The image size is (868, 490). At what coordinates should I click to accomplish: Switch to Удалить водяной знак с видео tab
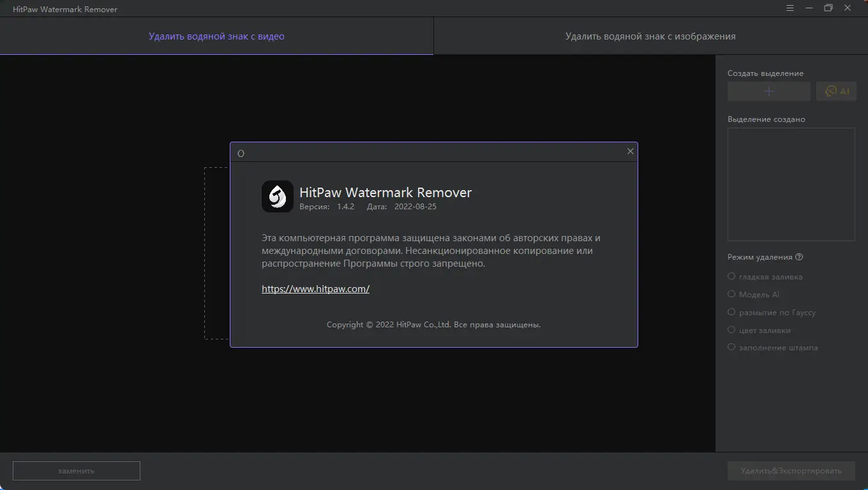pos(216,36)
